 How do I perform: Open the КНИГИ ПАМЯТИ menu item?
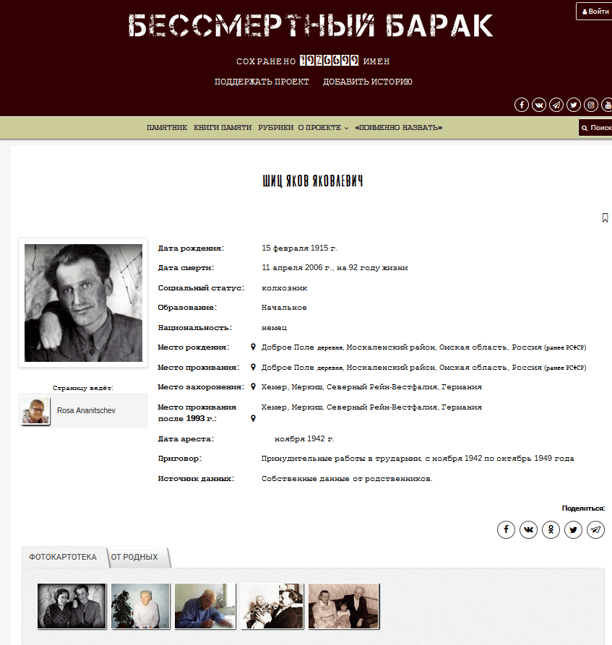click(x=223, y=128)
